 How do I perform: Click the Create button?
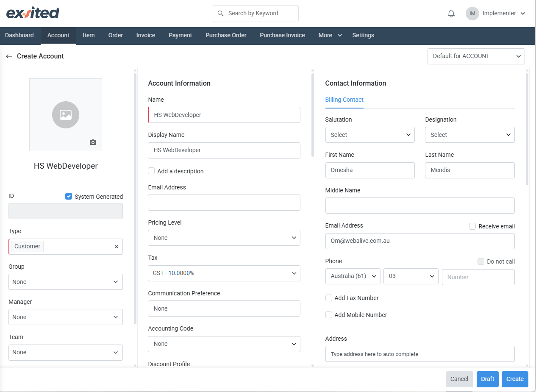(515, 379)
